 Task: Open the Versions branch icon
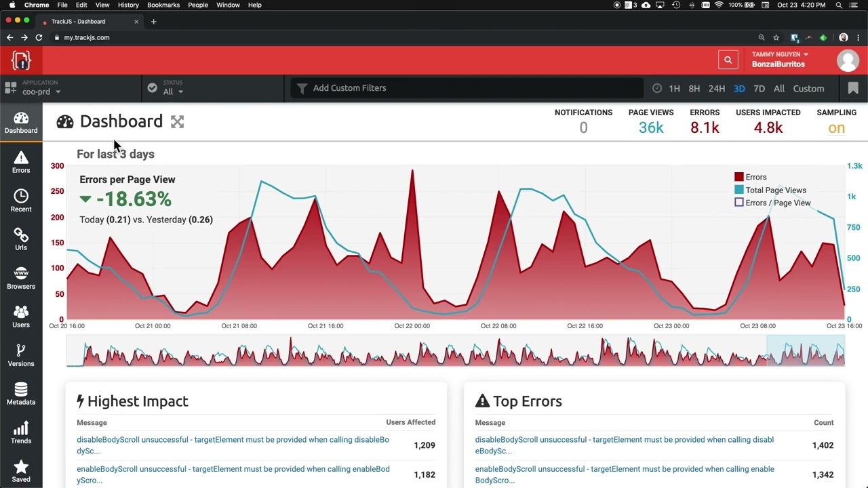21,356
